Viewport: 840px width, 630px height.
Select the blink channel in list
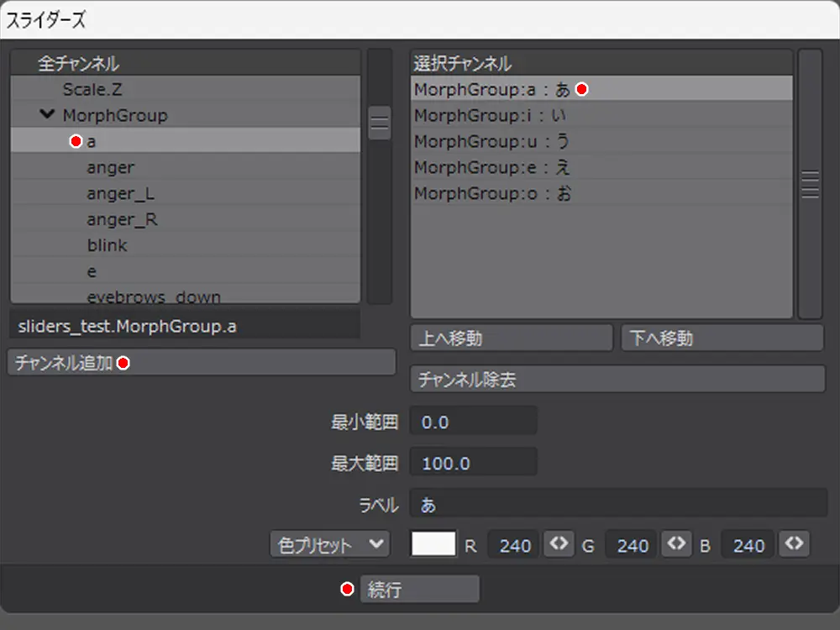[108, 246]
